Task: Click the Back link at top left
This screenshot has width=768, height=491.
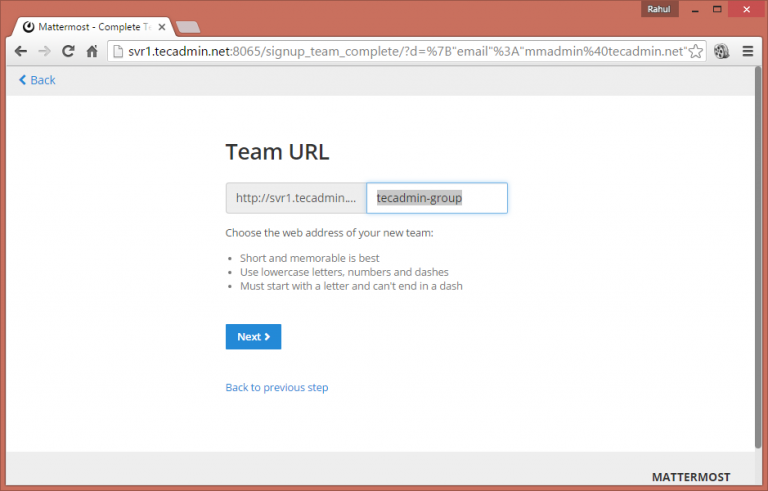Action: pos(37,80)
